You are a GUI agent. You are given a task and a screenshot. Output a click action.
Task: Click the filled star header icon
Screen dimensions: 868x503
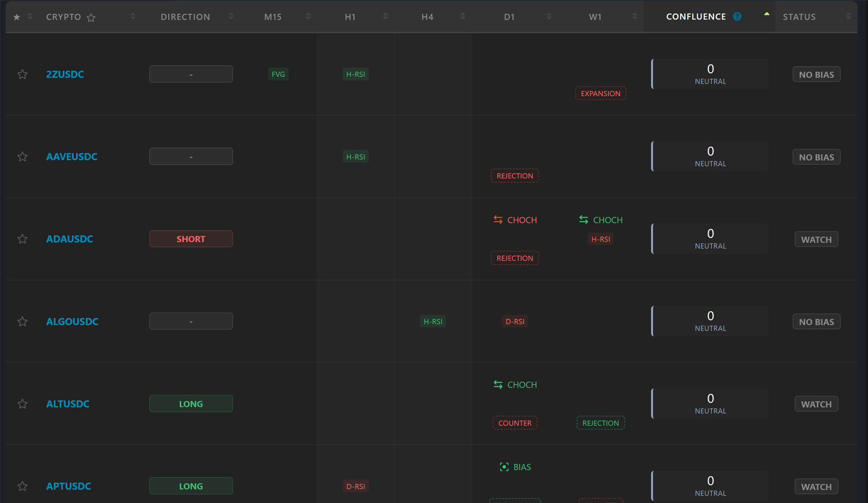click(x=17, y=17)
